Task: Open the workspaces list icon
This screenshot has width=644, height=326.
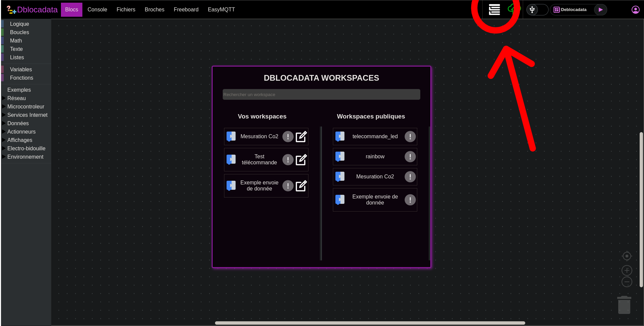Action: (494, 10)
